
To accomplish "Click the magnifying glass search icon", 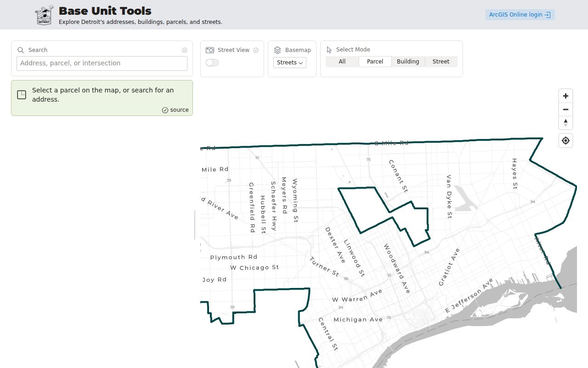I will 21,50.
